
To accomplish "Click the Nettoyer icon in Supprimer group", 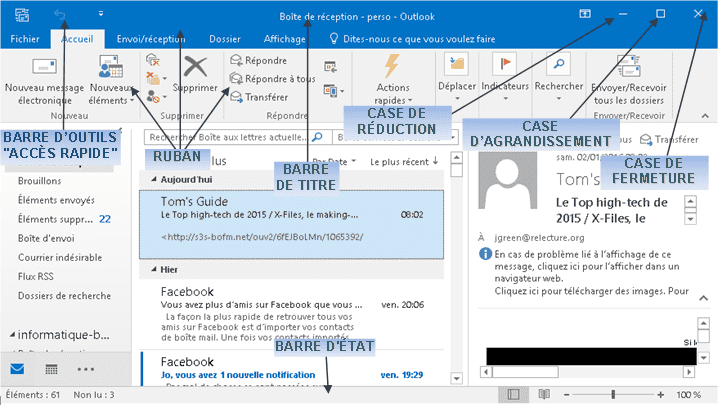I will pos(153,78).
